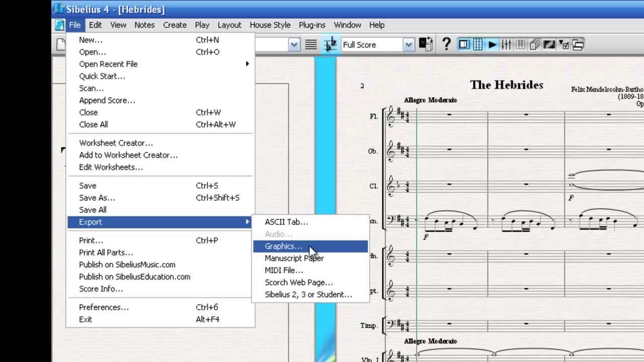Select Worksheet Creator... menu entry

click(160, 143)
